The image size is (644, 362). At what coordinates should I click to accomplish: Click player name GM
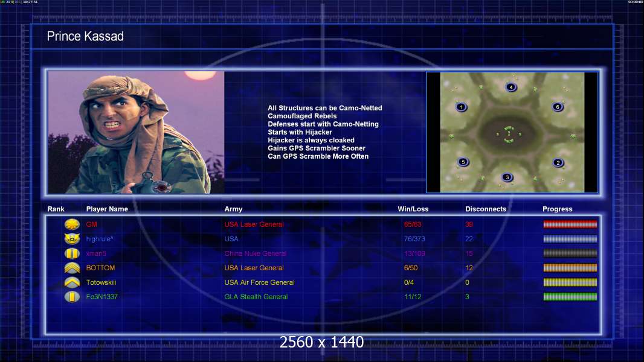pyautogui.click(x=92, y=224)
